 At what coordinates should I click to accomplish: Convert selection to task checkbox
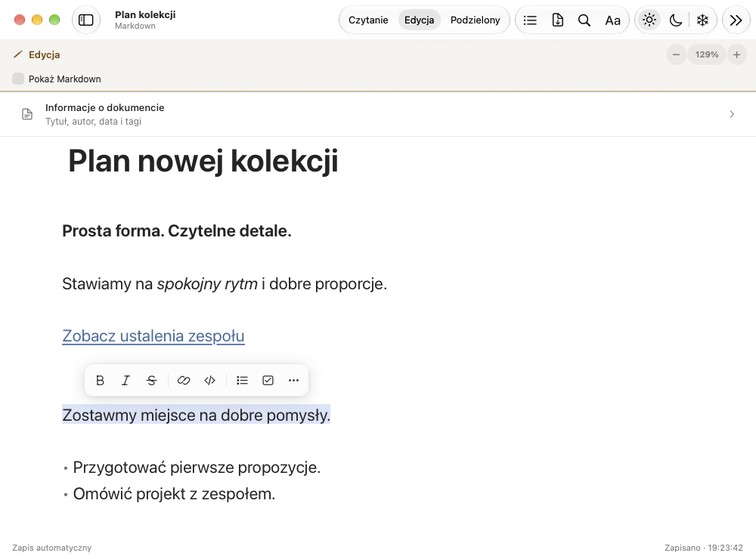click(x=268, y=380)
